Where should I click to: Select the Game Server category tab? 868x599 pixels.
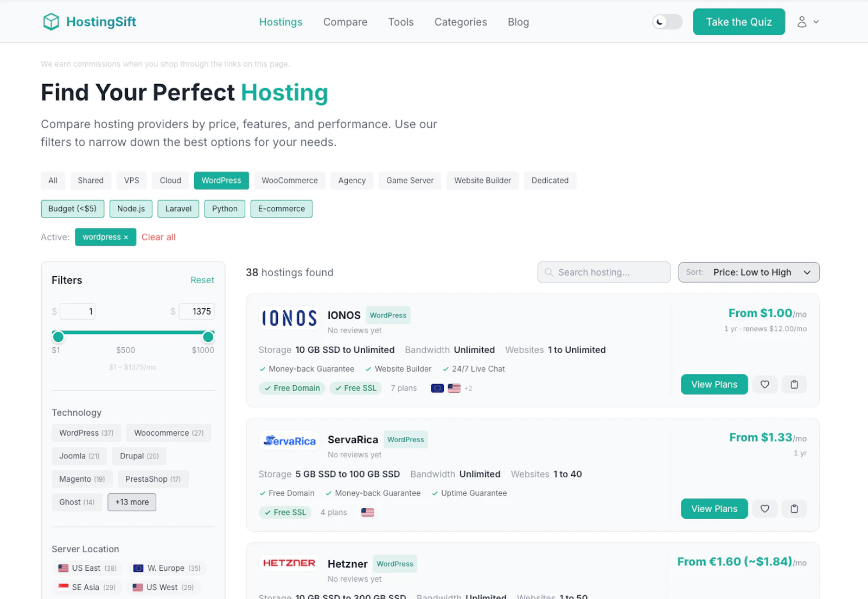coord(410,181)
